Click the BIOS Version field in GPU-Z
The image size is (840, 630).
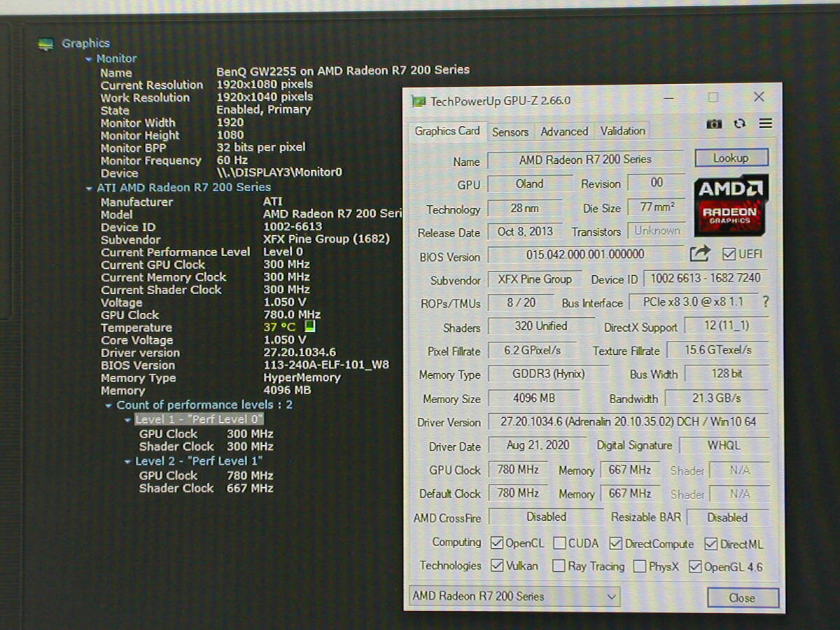pyautogui.click(x=585, y=254)
